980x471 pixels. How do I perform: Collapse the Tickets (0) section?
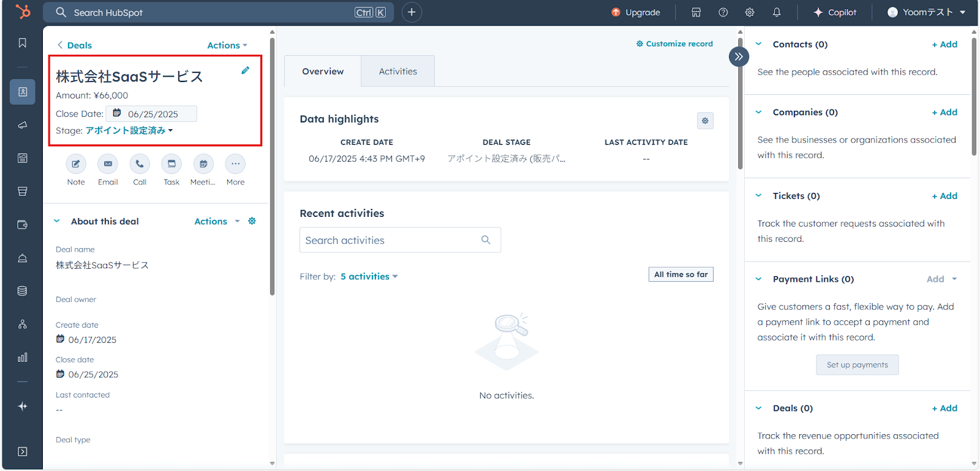(759, 196)
